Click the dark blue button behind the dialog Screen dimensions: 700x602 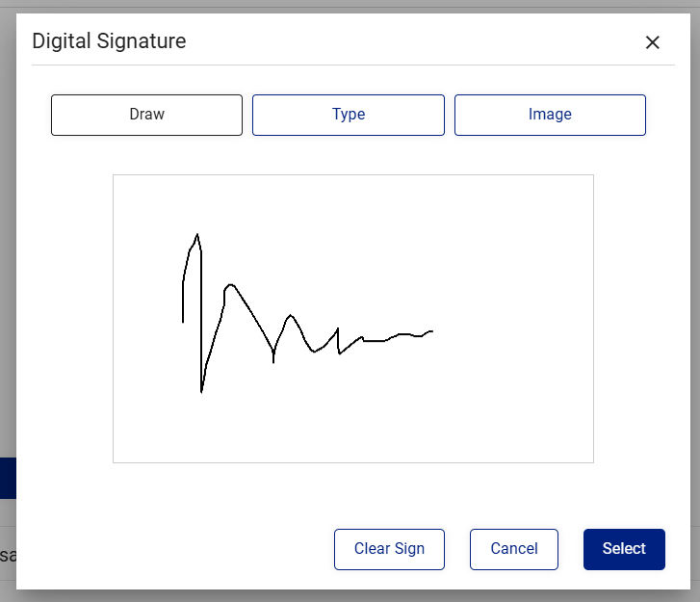pos(8,478)
